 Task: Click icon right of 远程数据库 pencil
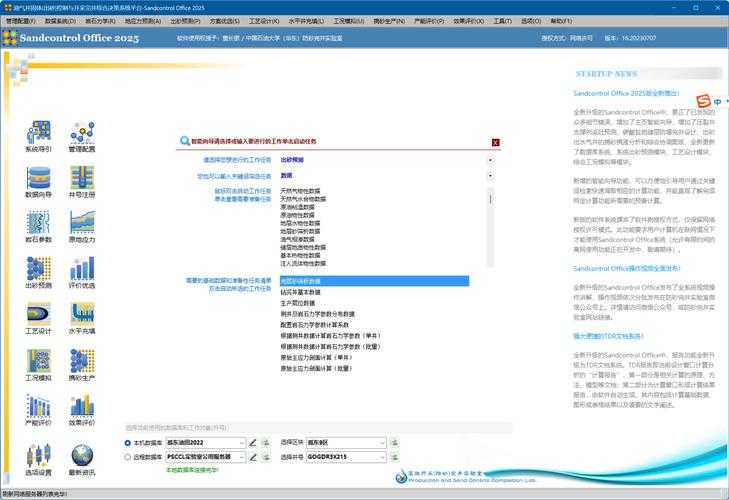coord(265,457)
